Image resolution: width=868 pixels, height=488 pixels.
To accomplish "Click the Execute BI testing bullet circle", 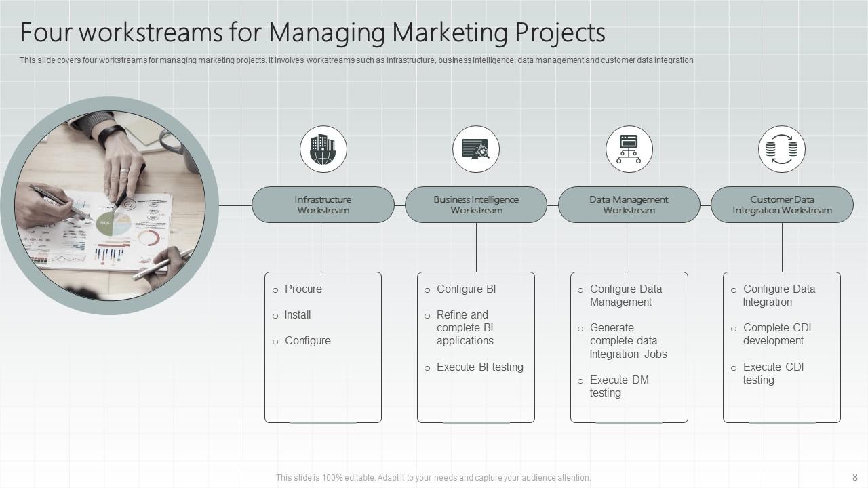I will pos(428,367).
